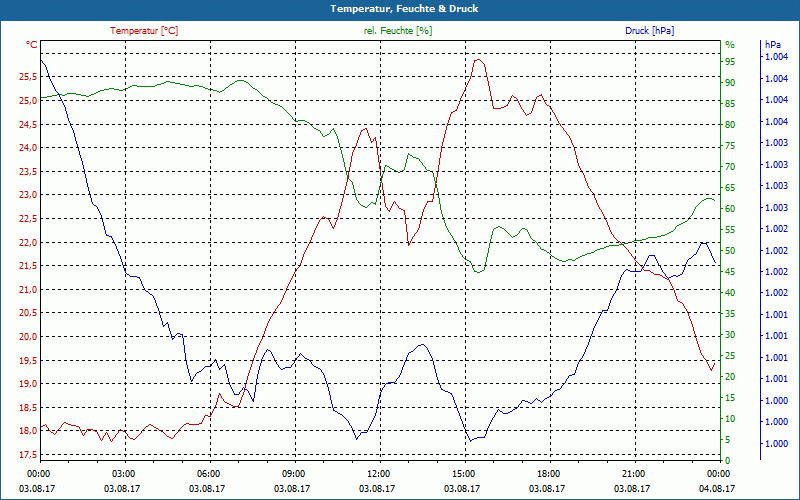Select '45' on the green humidity axis
Viewport: 800px width, 500px height.
click(730, 272)
